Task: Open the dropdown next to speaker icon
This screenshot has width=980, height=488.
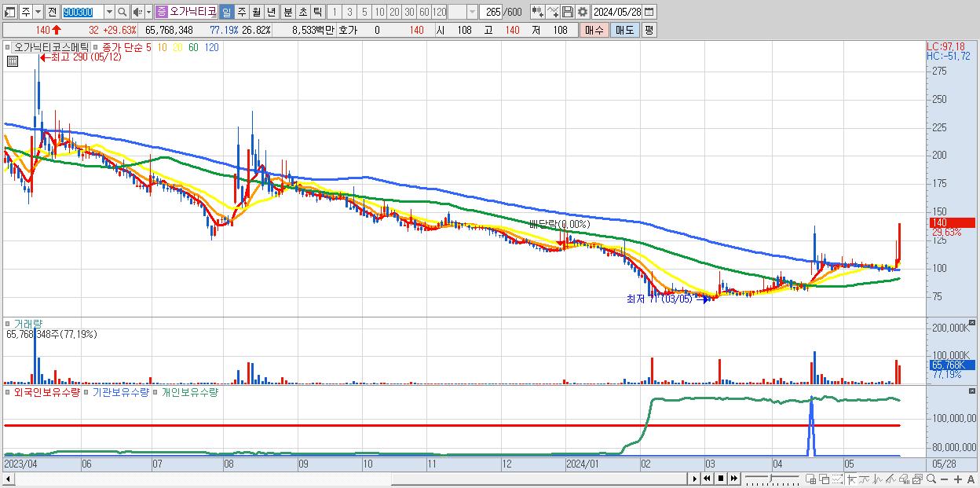Action: (x=148, y=12)
